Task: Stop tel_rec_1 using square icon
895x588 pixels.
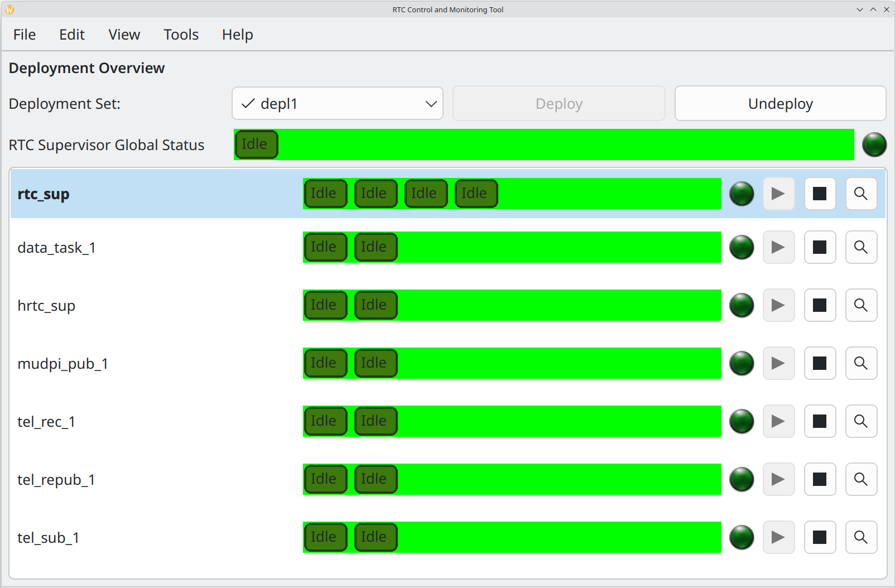Action: (820, 421)
